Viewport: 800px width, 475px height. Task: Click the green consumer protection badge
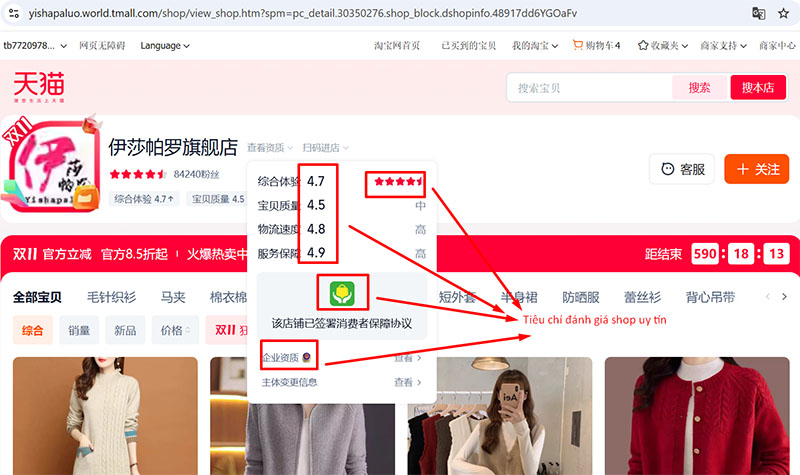pyautogui.click(x=342, y=293)
